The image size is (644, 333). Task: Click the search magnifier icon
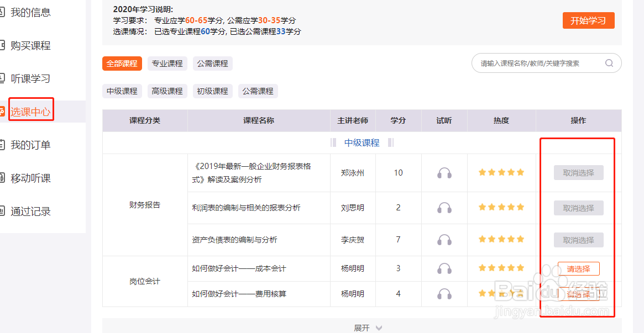(x=609, y=63)
